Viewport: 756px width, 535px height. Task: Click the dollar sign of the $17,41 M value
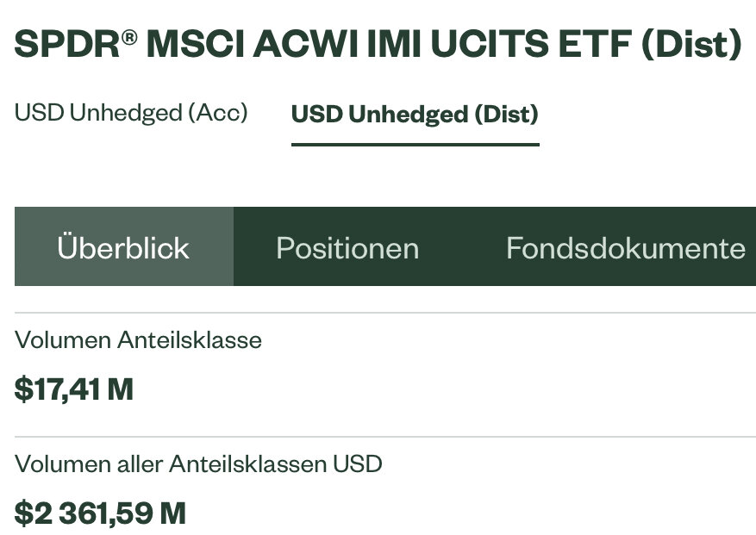pyautogui.click(x=24, y=389)
